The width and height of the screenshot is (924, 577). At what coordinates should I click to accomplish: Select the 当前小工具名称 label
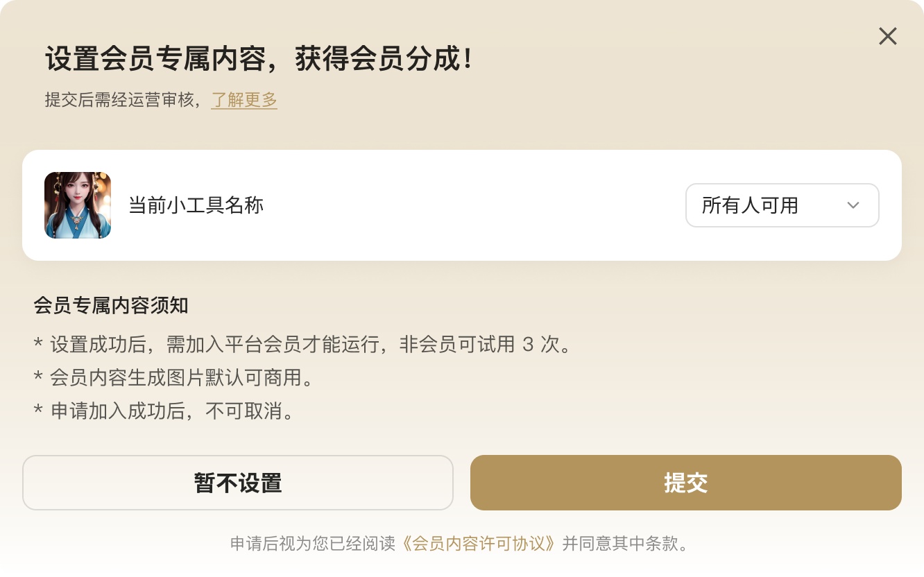pos(196,205)
